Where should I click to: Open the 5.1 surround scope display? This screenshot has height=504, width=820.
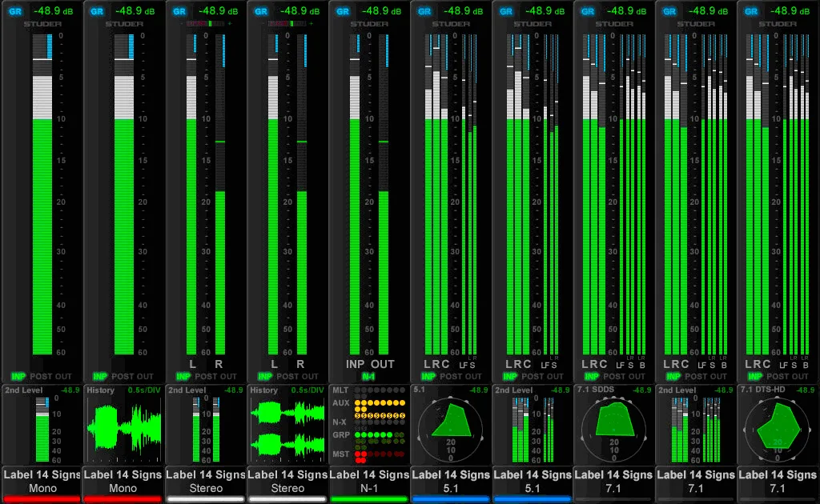tap(450, 428)
